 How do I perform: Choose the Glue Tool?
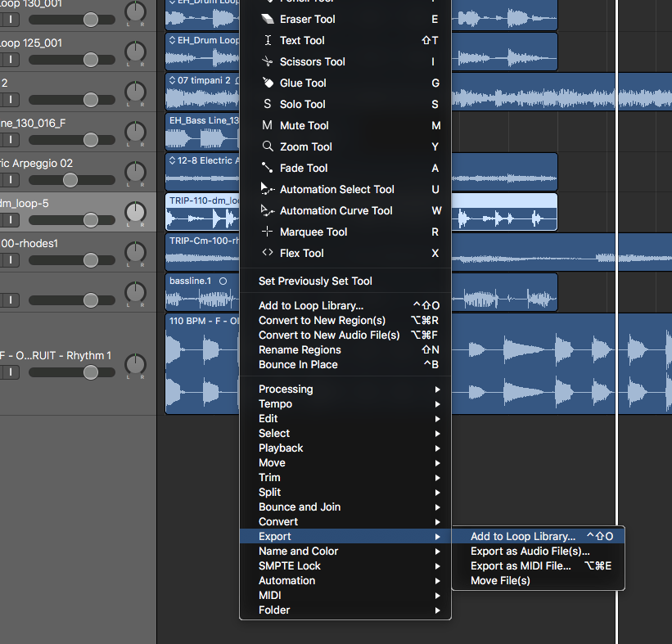(x=303, y=83)
